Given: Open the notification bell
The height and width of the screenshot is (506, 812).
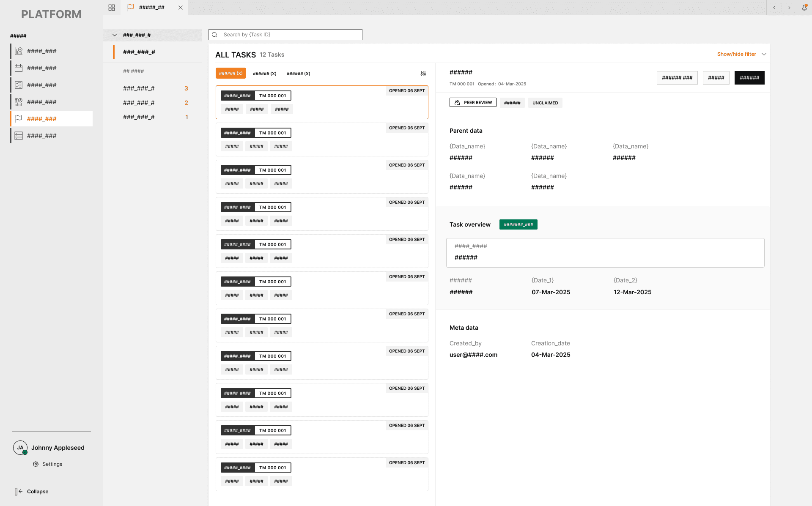Looking at the screenshot, I should pyautogui.click(x=804, y=8).
